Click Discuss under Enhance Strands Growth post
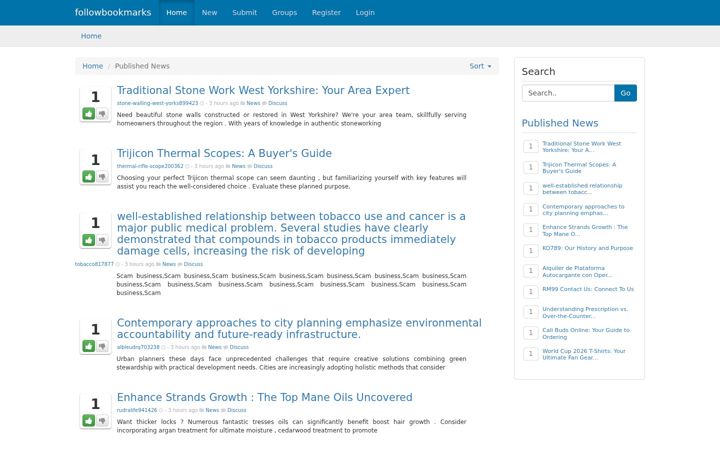The height and width of the screenshot is (450, 720). pos(236,410)
